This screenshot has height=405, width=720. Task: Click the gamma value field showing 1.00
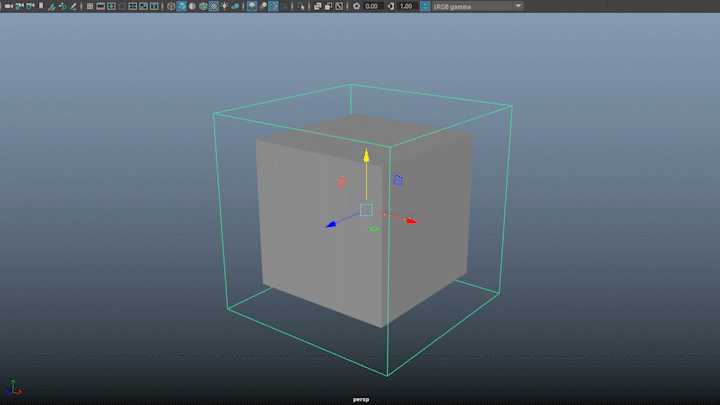[407, 6]
